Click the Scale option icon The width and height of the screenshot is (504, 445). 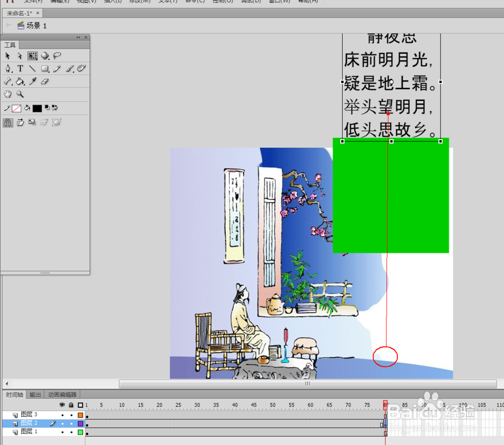pyautogui.click(x=32, y=122)
